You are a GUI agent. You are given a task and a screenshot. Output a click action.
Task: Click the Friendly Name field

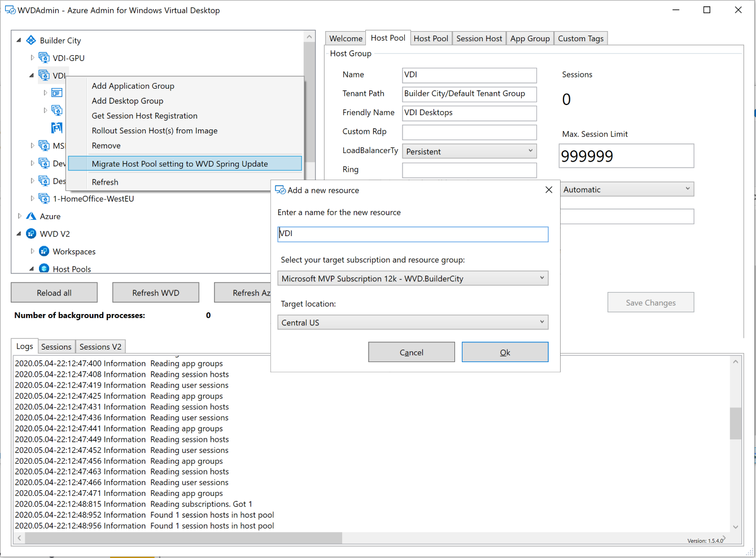[x=469, y=113]
